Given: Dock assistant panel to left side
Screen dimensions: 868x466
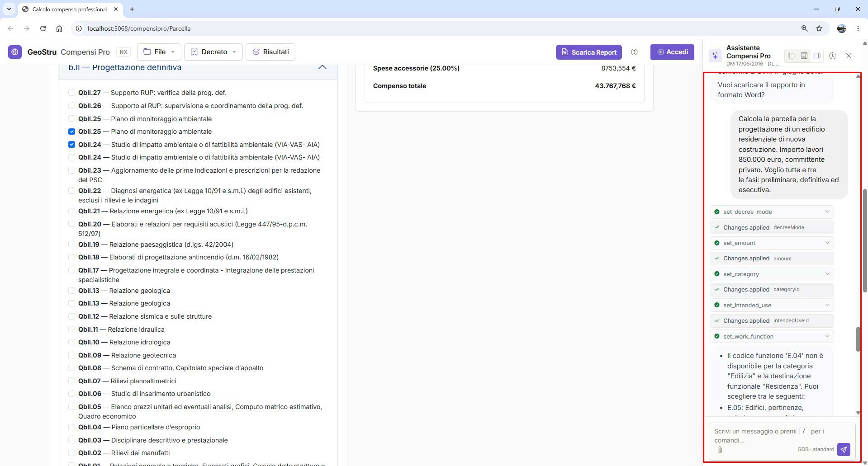Looking at the screenshot, I should 791,56.
